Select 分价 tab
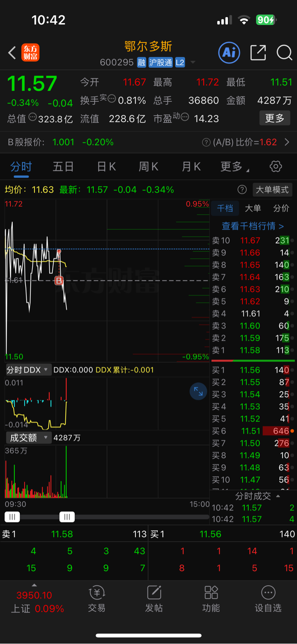Image resolution: width=297 pixels, height=644 pixels. point(281,208)
